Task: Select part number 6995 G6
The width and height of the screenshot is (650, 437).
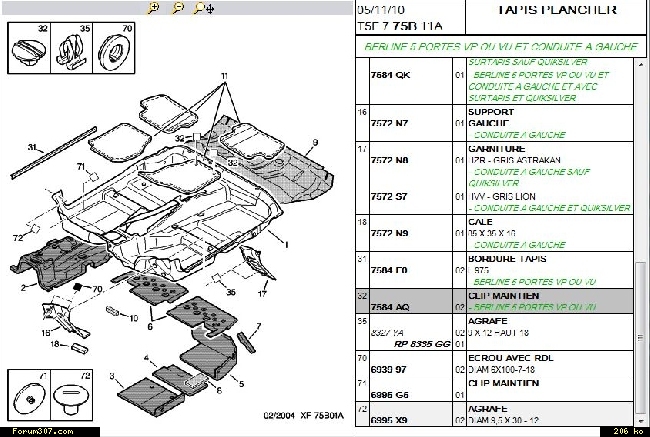Action: [x=389, y=395]
